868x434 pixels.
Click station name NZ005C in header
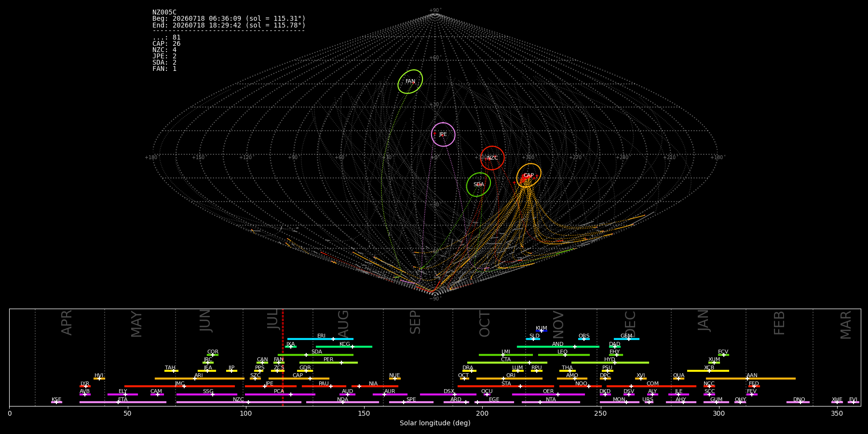tap(164, 13)
